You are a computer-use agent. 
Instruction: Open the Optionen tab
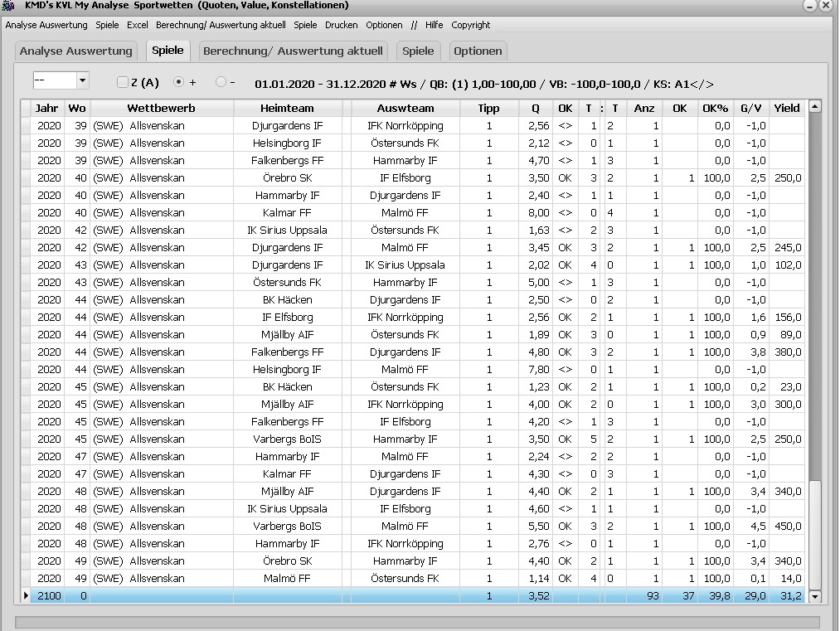478,51
